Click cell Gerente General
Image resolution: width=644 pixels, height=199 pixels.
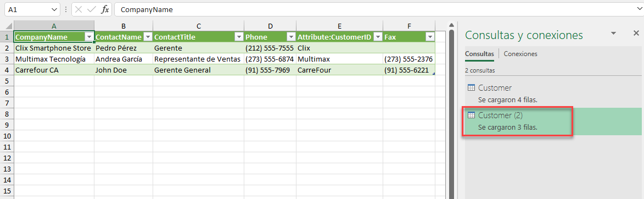click(x=198, y=70)
